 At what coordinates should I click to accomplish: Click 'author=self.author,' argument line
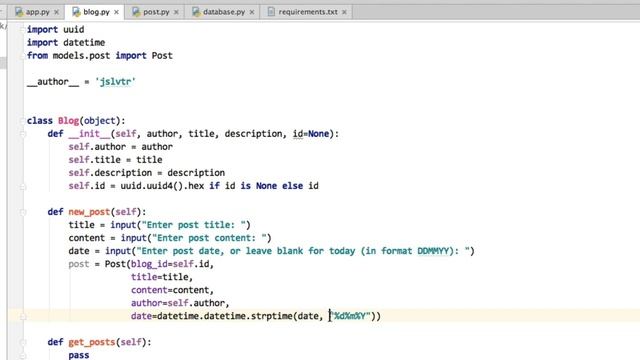(x=180, y=303)
